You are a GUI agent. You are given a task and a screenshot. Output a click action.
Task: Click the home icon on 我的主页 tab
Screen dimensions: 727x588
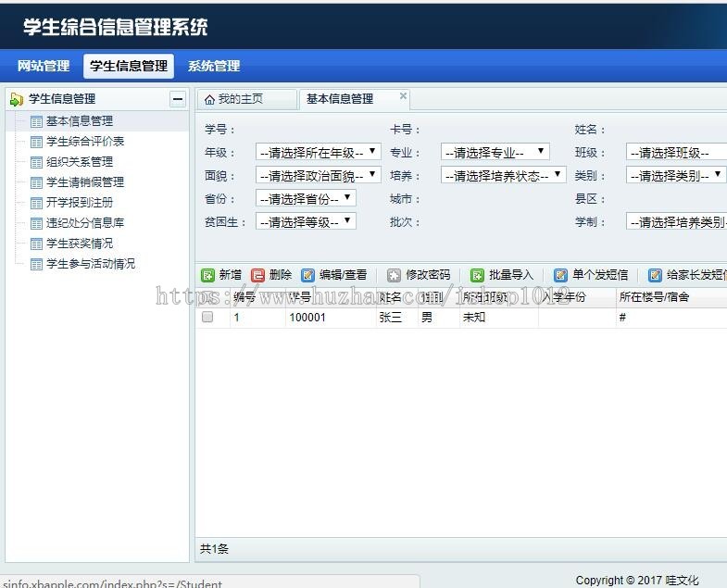click(209, 99)
